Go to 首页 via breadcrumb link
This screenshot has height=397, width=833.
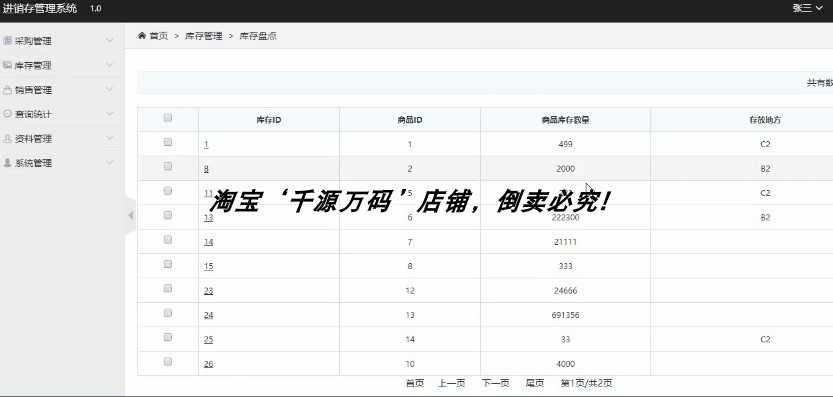158,36
